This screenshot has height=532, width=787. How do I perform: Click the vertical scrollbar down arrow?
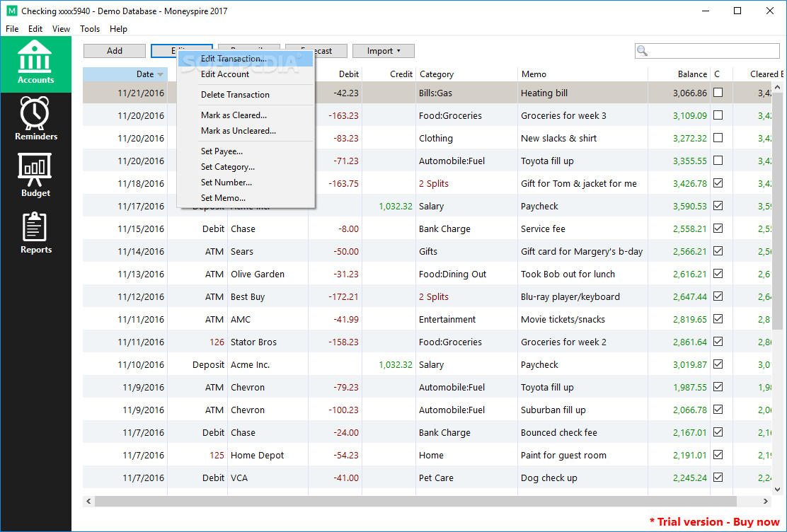click(x=778, y=490)
